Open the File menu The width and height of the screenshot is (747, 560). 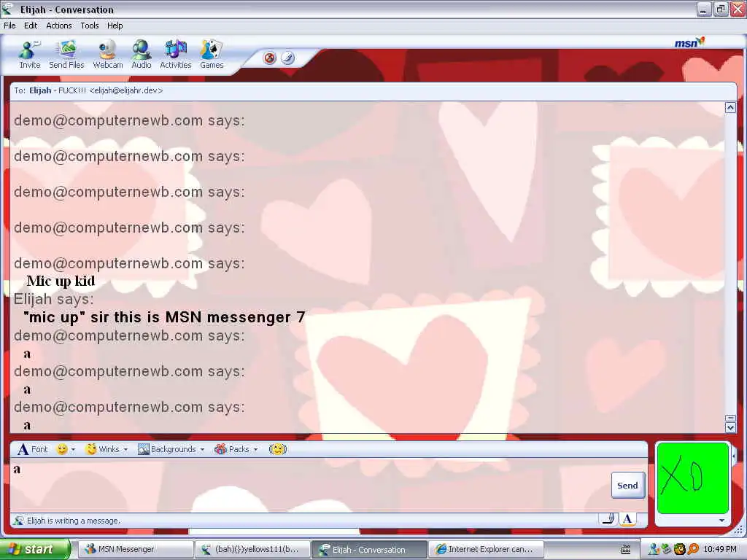coord(9,26)
